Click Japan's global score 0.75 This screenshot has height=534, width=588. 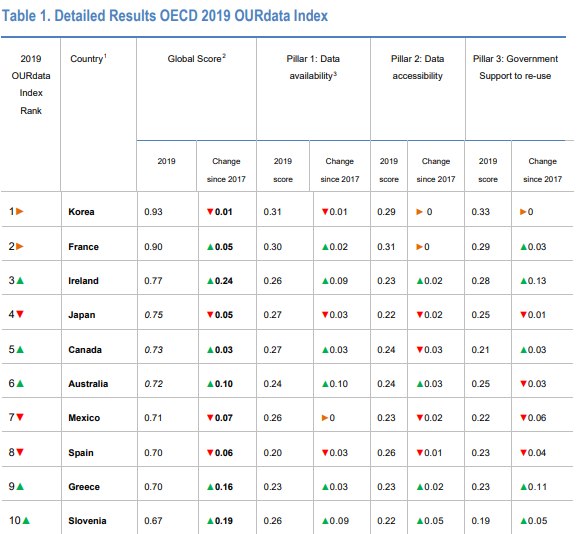coord(154,315)
